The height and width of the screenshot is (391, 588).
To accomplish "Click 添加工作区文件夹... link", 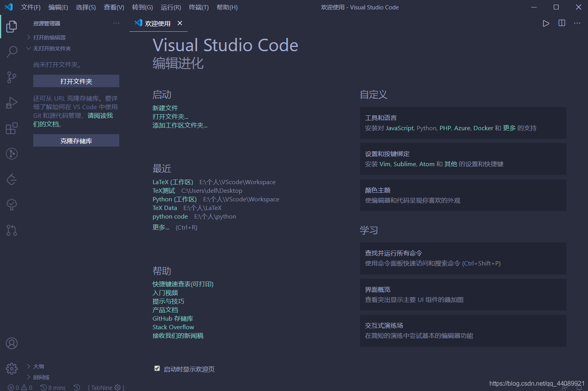I will pyautogui.click(x=180, y=125).
